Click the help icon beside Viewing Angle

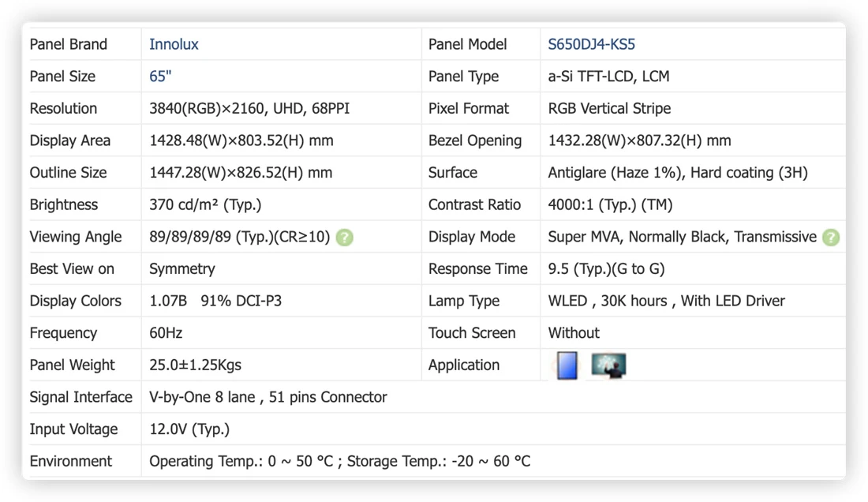click(x=344, y=238)
